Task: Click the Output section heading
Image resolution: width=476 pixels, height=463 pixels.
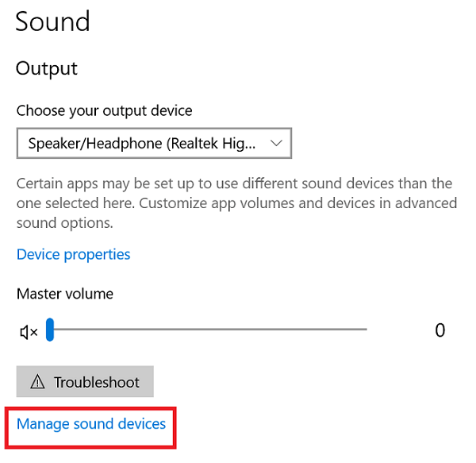Action: point(47,68)
